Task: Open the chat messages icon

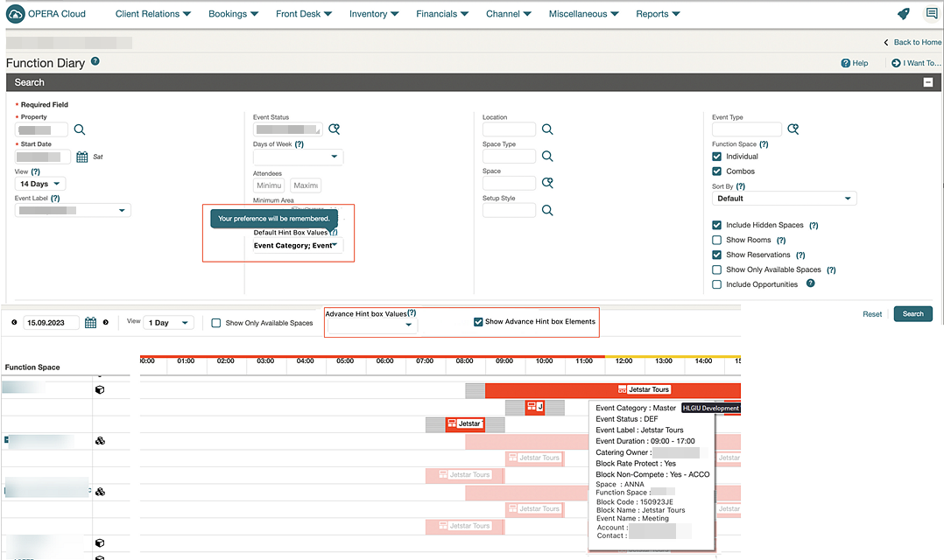Action: (x=932, y=14)
